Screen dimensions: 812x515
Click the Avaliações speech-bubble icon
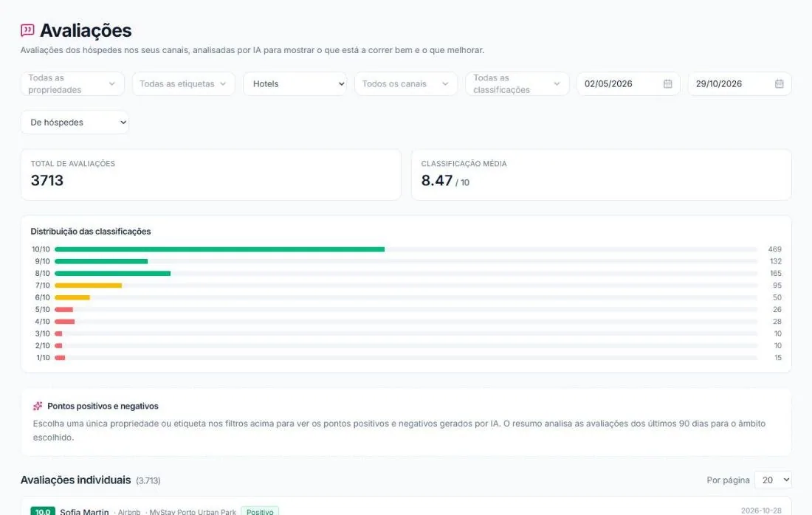27,30
